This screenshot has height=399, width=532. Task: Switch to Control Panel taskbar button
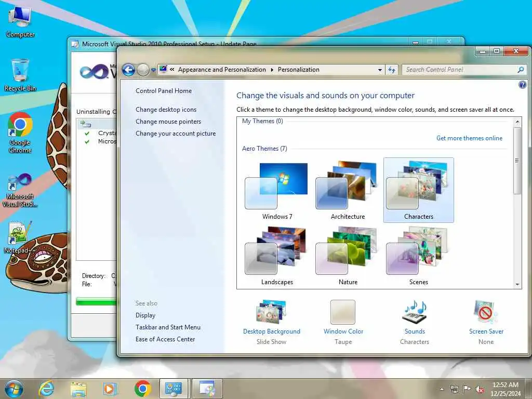(x=174, y=389)
